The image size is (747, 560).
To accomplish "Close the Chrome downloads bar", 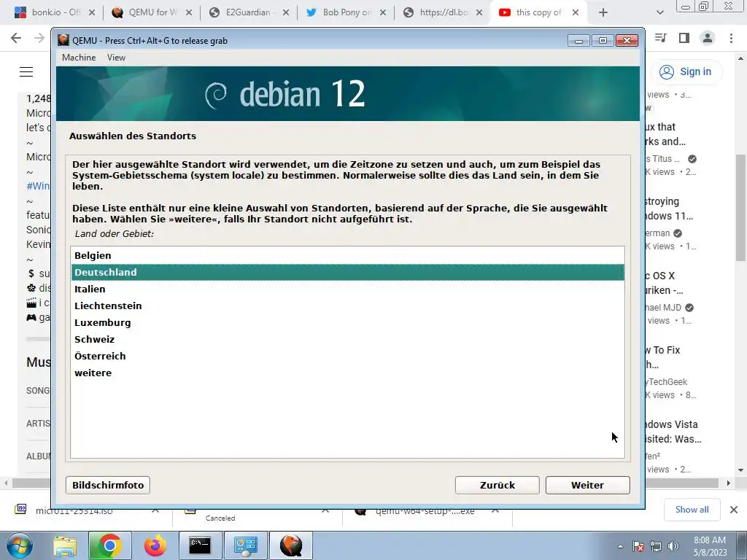I will pos(734,510).
